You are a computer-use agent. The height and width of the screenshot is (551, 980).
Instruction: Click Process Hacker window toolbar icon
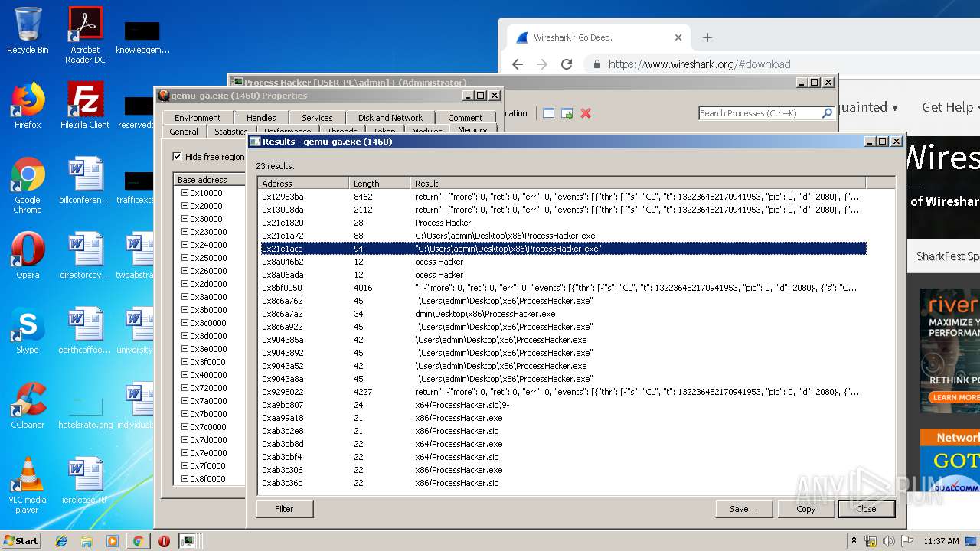548,113
